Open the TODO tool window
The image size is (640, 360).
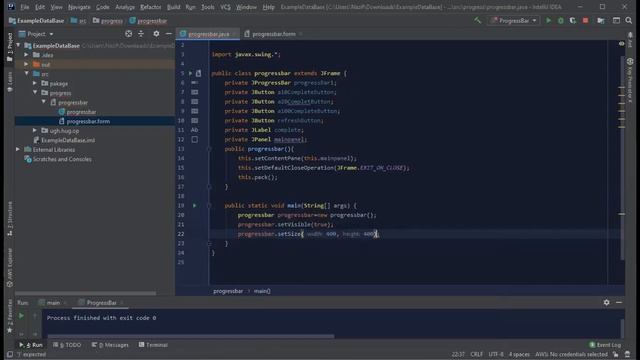coord(68,345)
